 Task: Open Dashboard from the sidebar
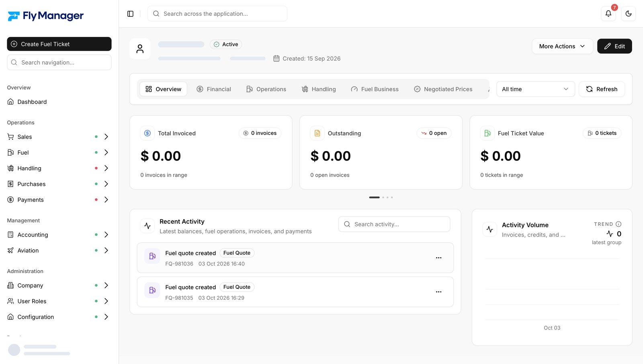coord(59,102)
